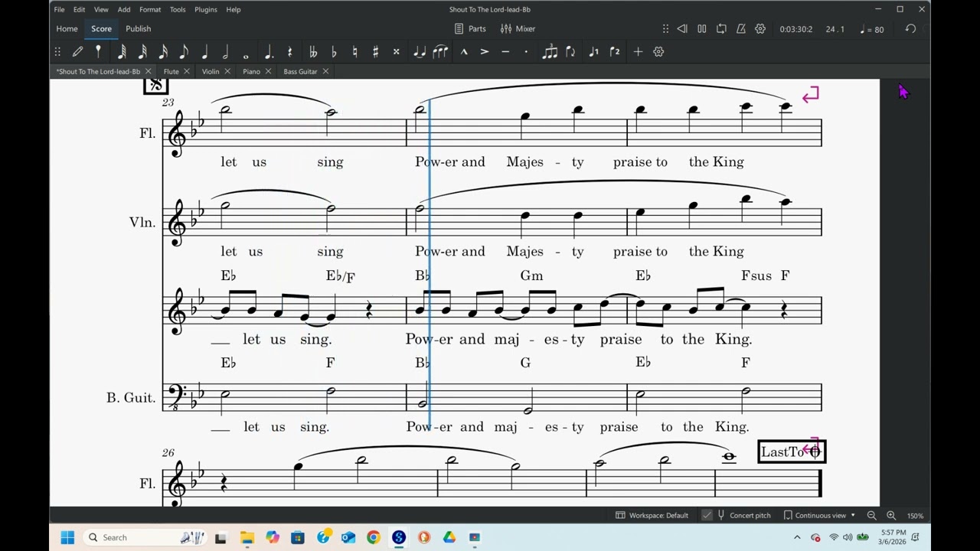The height and width of the screenshot is (551, 980).
Task: Zoom in the score view
Action: [891, 515]
